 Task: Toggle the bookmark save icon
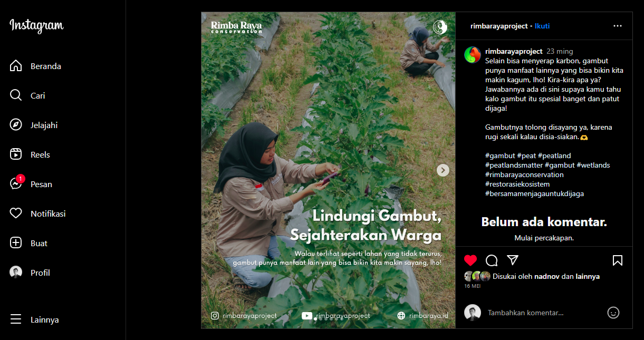[x=618, y=260]
